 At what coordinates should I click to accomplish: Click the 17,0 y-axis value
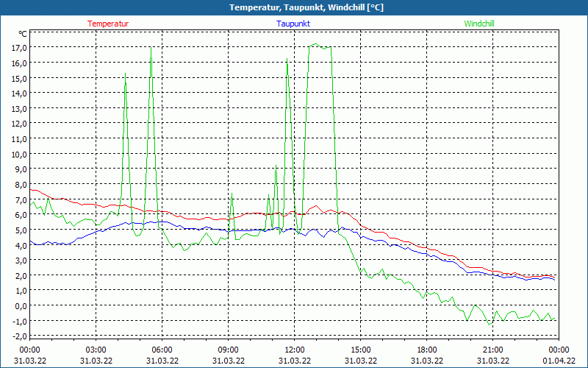(20, 48)
